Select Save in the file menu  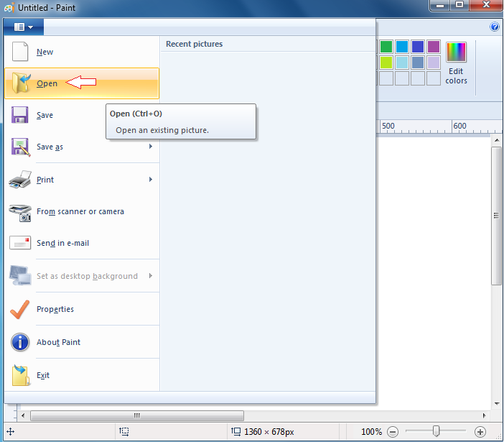click(x=82, y=115)
